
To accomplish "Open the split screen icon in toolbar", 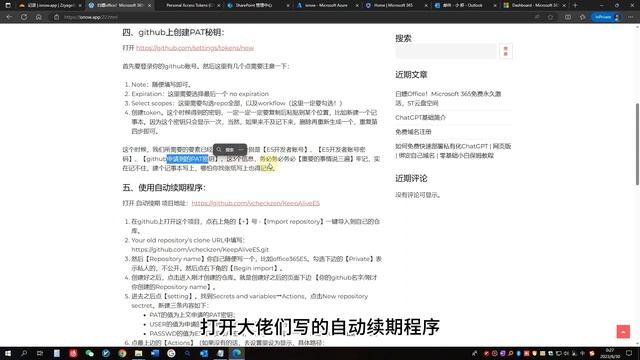I will pyautogui.click(x=568, y=17).
